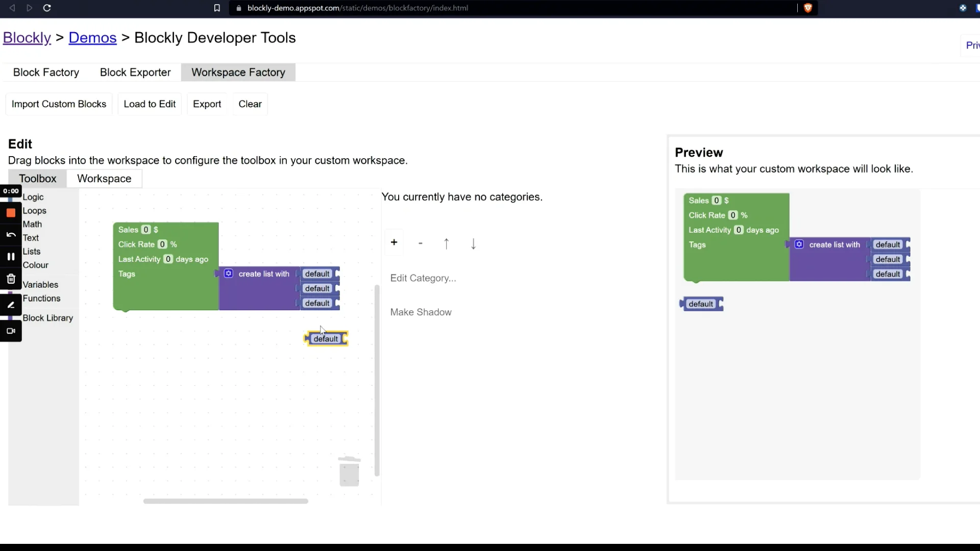The height and width of the screenshot is (551, 980).
Task: Click the workspace horizontal scrollbar
Action: point(226,501)
